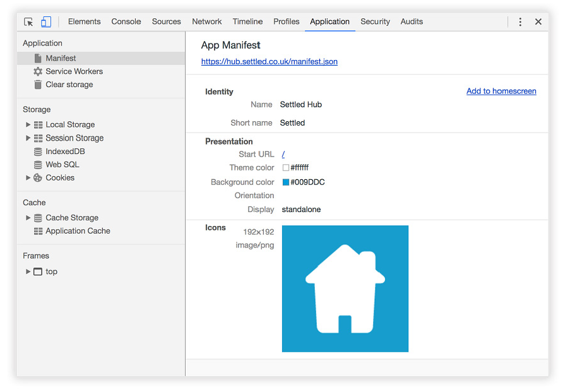Open the manifest.json URL link
Screen dimensions: 563x392
click(x=269, y=62)
